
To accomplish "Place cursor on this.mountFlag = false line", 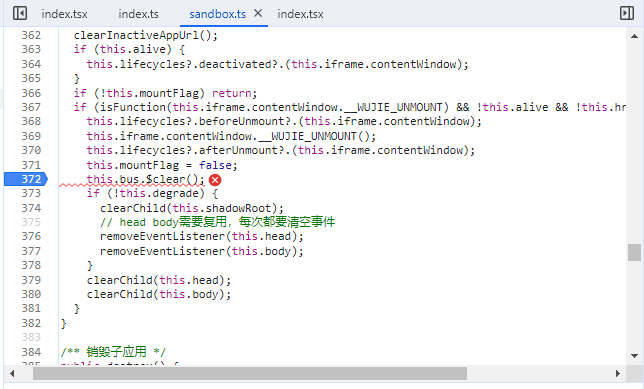I will click(x=162, y=165).
